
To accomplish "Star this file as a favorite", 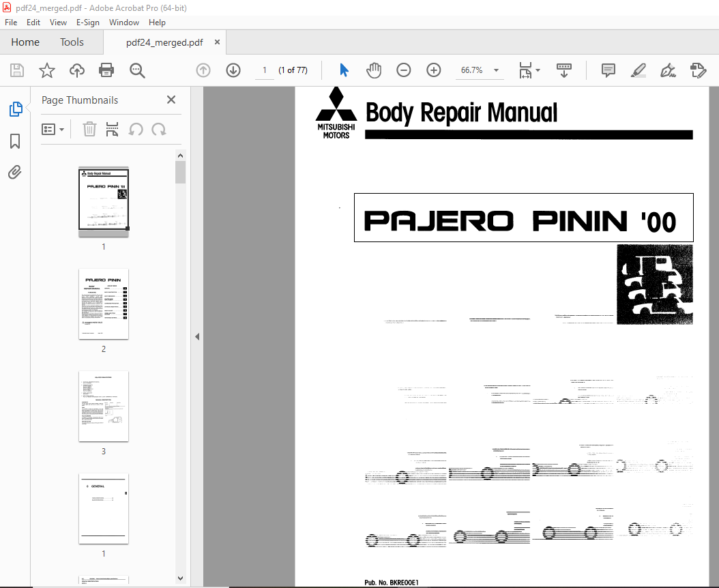I will tap(47, 70).
